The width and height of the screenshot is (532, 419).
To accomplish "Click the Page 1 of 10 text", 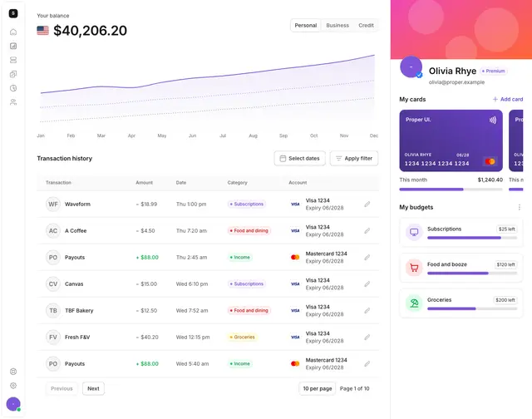I will (x=355, y=389).
